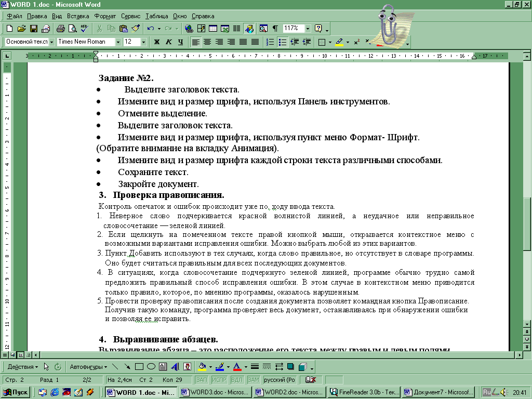Open the Таблица menu
Screen dimensions: 532x399
click(156, 16)
